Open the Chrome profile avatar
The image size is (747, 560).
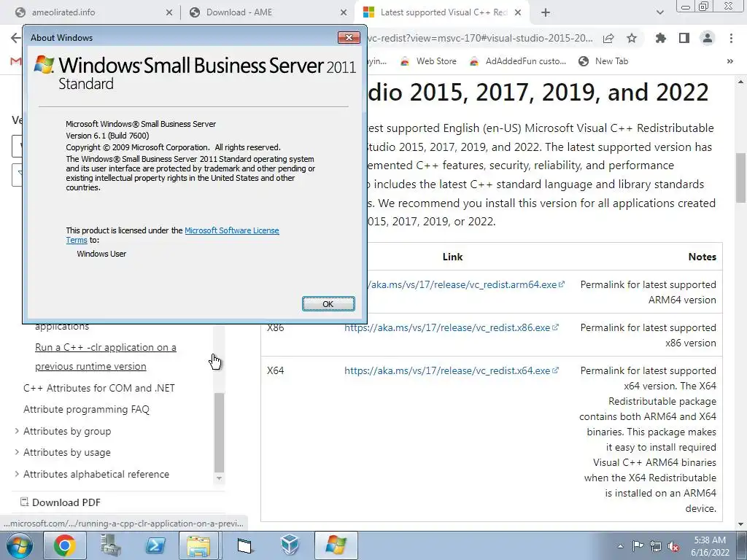pos(708,38)
